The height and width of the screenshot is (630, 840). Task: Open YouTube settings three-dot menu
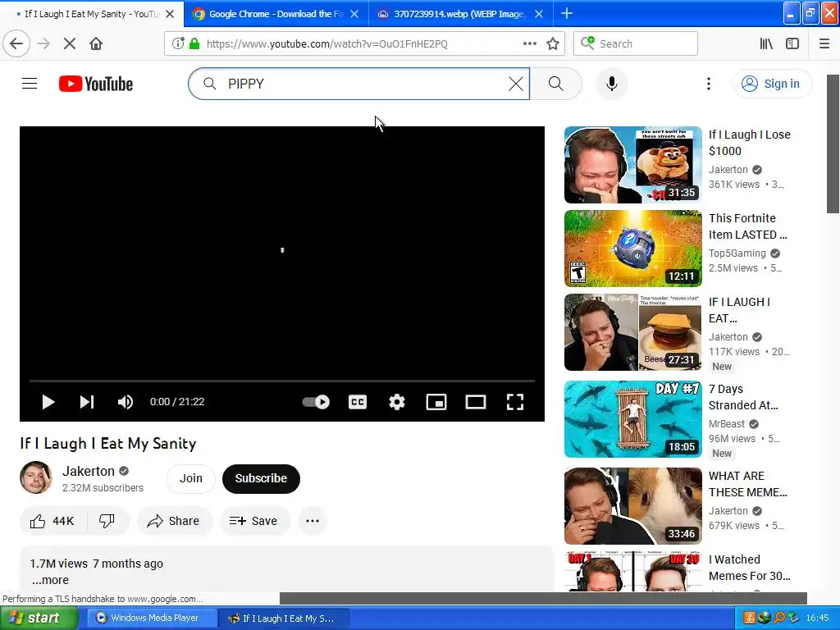(708, 84)
